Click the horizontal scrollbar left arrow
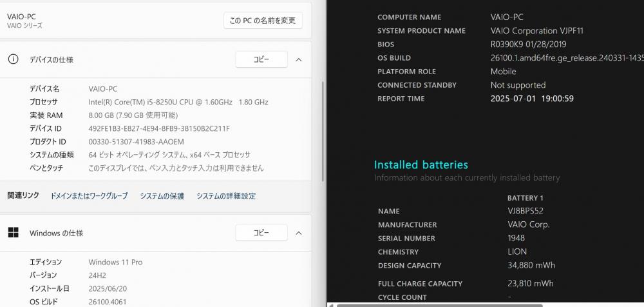Image resolution: width=644 pixels, height=307 pixels. [x=330, y=305]
